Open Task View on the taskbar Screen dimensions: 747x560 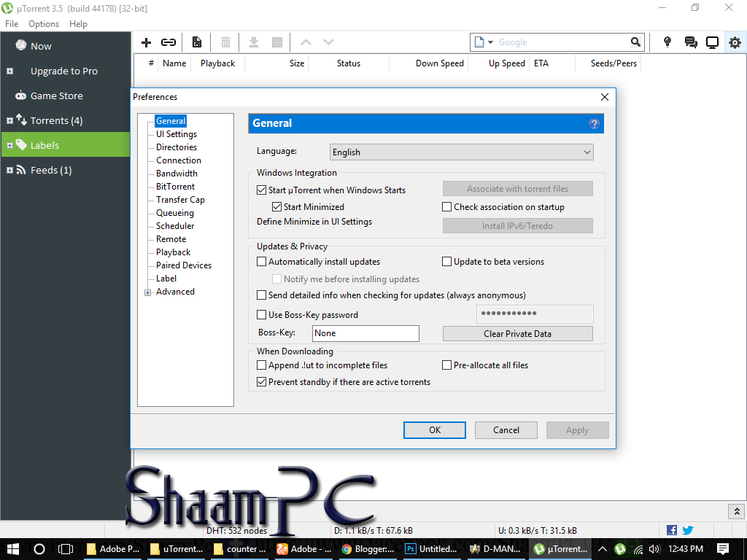65,549
